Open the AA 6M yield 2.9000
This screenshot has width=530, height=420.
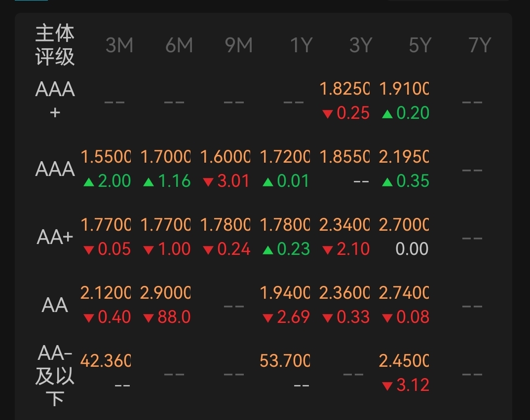[165, 293]
